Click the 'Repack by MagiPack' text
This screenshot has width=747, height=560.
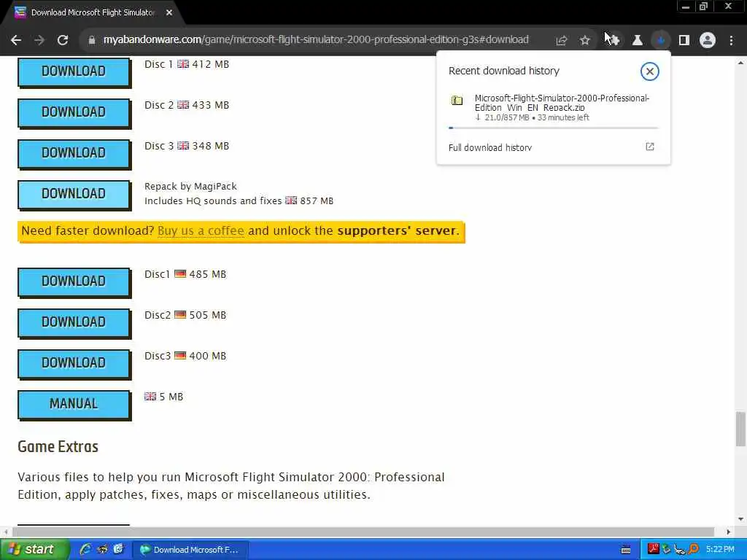pos(190,186)
